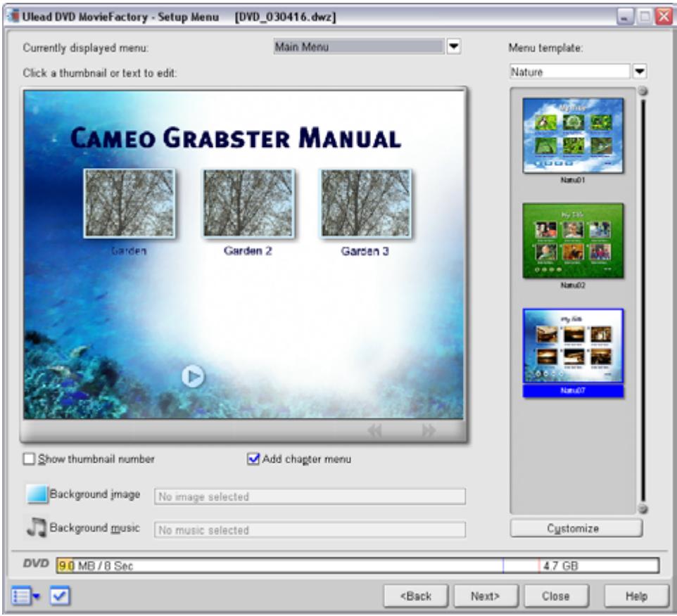Click the Close button
The image size is (677, 616).
[x=556, y=596]
